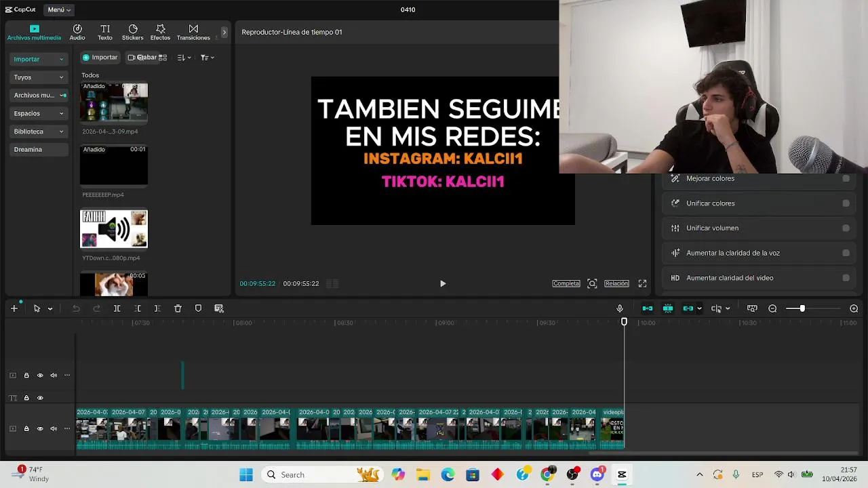Open the CapCut Menú dropdown
This screenshot has height=488, width=868.
60,9
